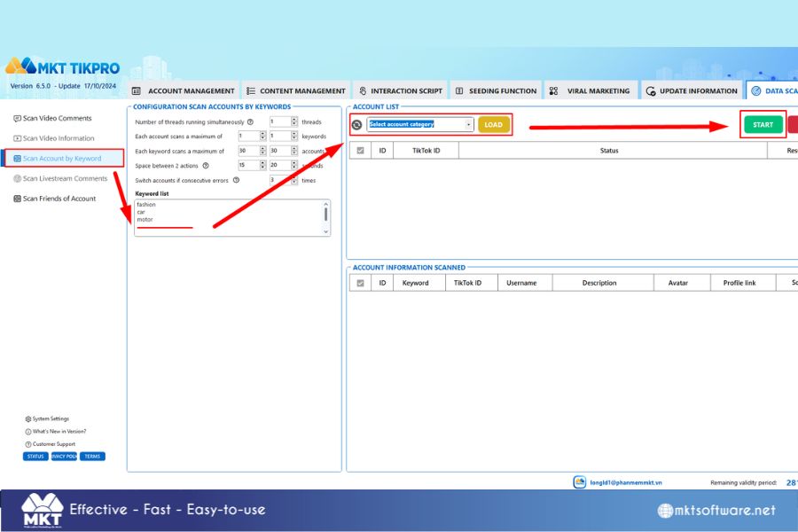
Task: Click the STATUS button
Action: (35, 456)
